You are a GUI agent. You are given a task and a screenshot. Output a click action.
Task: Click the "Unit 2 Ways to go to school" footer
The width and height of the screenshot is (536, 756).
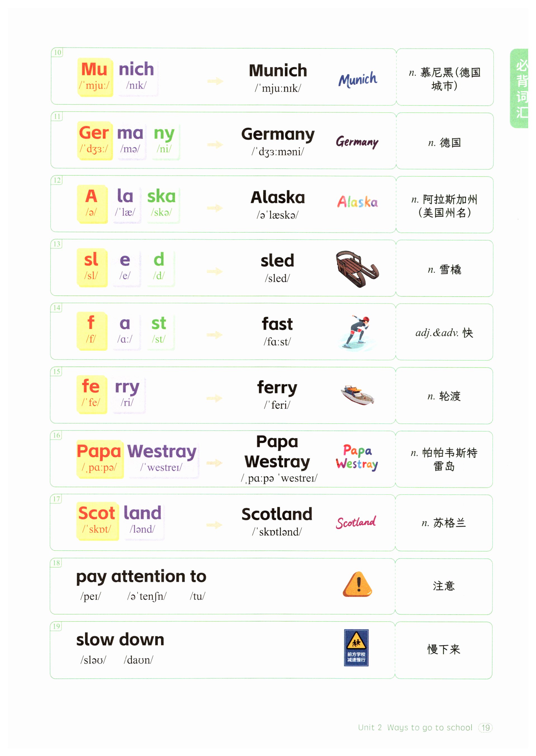[415, 727]
